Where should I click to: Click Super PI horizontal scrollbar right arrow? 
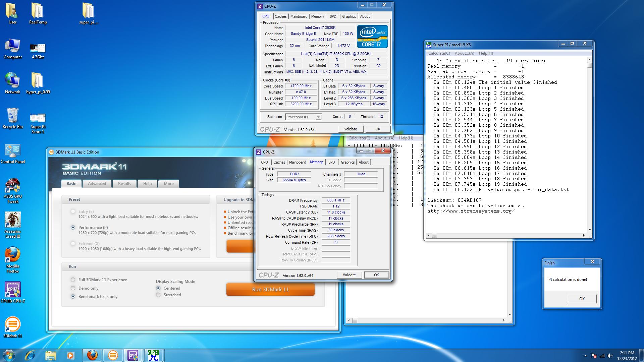[x=584, y=236]
